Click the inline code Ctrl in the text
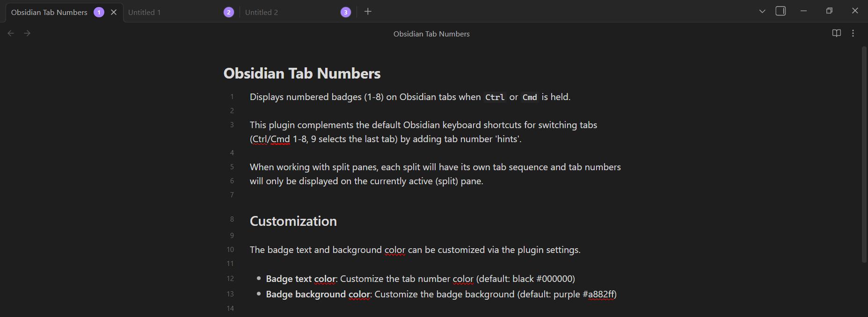The width and height of the screenshot is (868, 317). pos(495,97)
